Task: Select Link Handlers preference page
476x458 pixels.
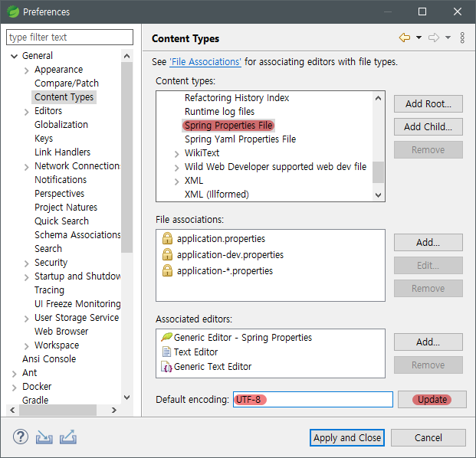Action: click(x=62, y=152)
